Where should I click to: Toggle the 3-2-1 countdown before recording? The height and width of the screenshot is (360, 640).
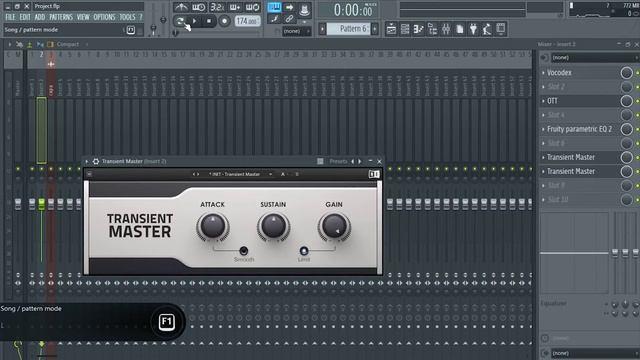pos(217,7)
